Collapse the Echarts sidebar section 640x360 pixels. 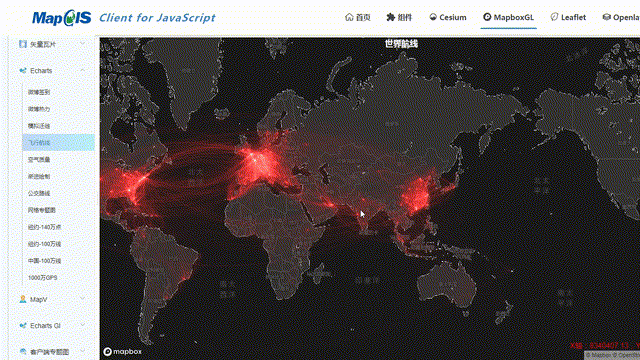(x=82, y=71)
